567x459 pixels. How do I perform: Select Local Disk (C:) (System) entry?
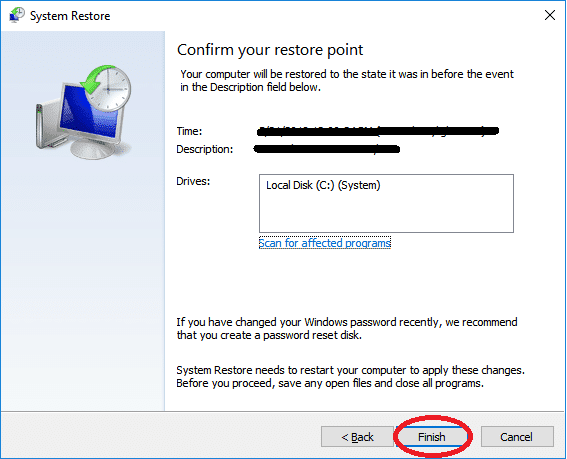point(323,185)
